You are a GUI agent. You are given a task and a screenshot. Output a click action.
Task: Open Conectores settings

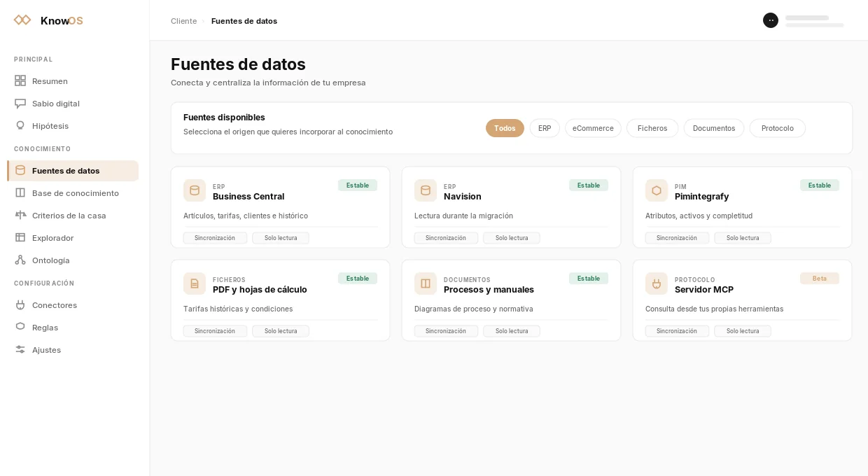point(73,304)
